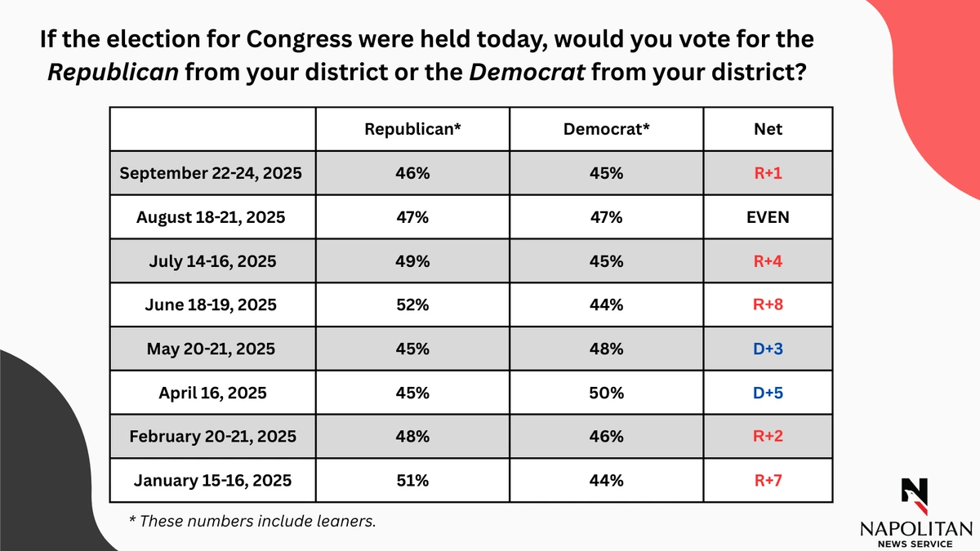The width and height of the screenshot is (980, 551).
Task: Click the 50% Democrat value
Action: (606, 393)
